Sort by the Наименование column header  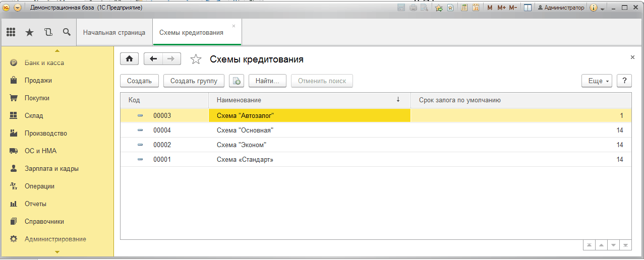[x=310, y=100]
